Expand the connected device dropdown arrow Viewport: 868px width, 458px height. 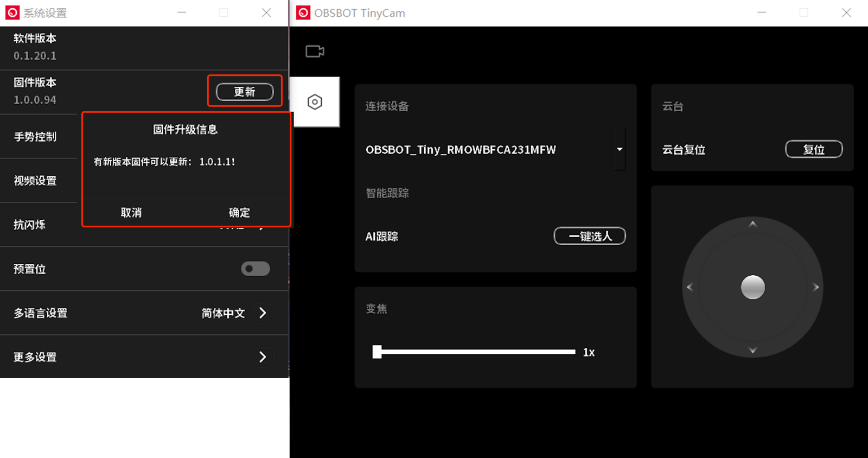[x=620, y=149]
